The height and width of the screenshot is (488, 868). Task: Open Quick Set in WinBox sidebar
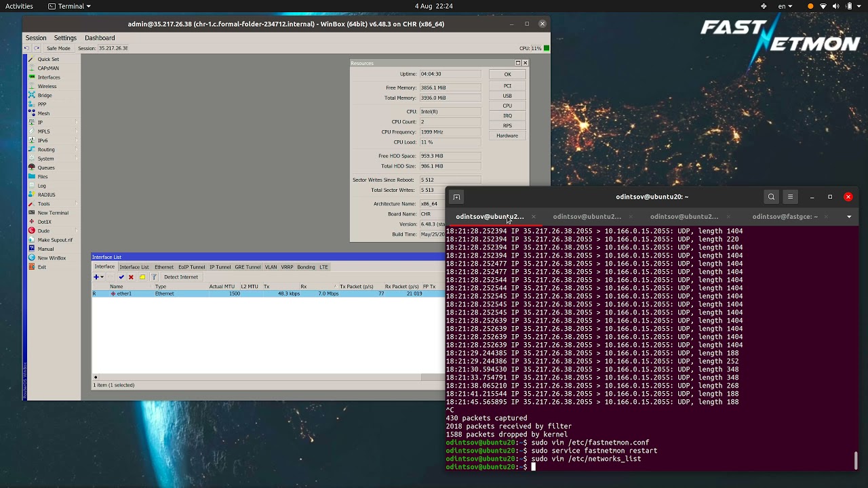pyautogui.click(x=47, y=59)
